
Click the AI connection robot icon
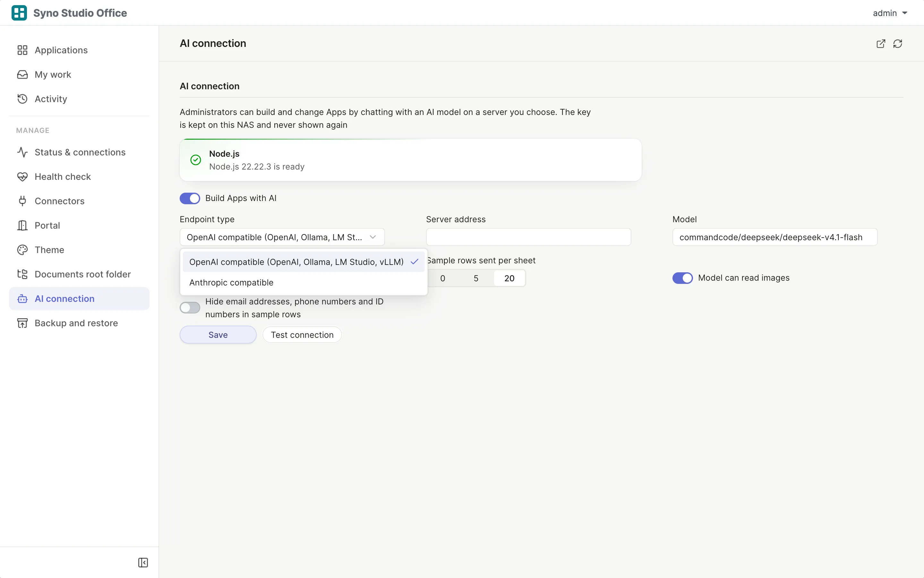point(22,299)
